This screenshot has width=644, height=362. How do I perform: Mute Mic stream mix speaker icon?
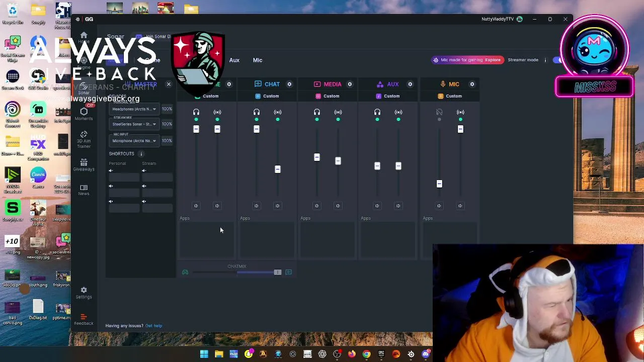[x=460, y=206]
